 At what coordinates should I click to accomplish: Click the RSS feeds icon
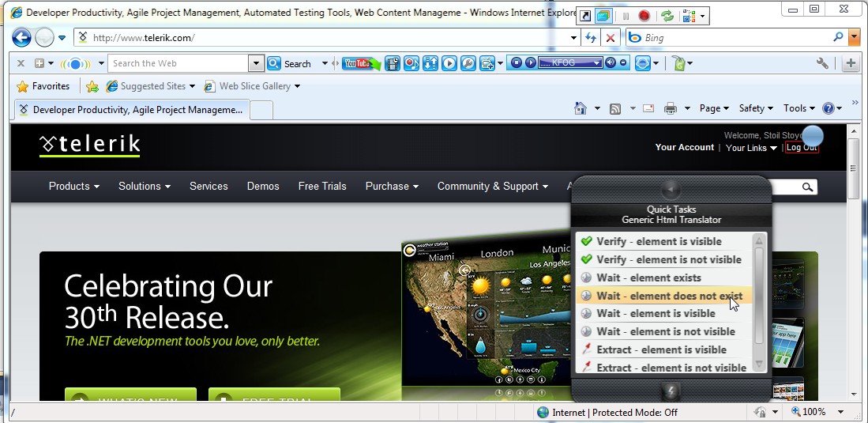click(615, 108)
